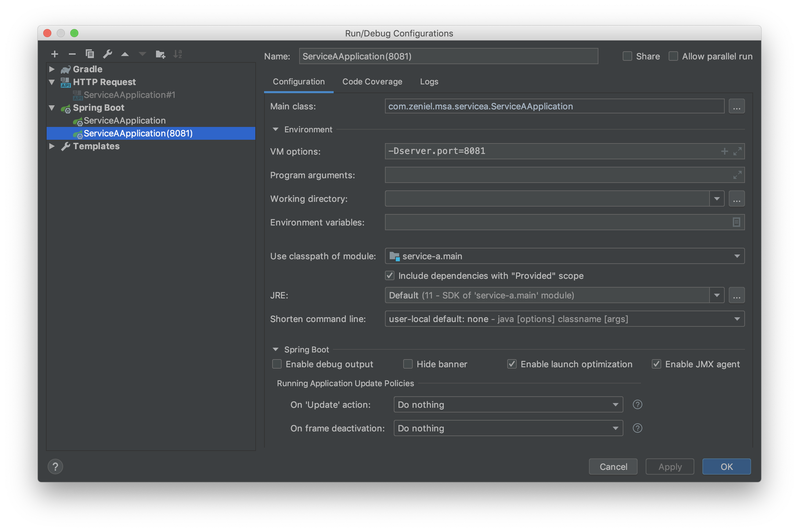Click the Remove Configuration minus icon
This screenshot has width=799, height=532.
(72, 54)
